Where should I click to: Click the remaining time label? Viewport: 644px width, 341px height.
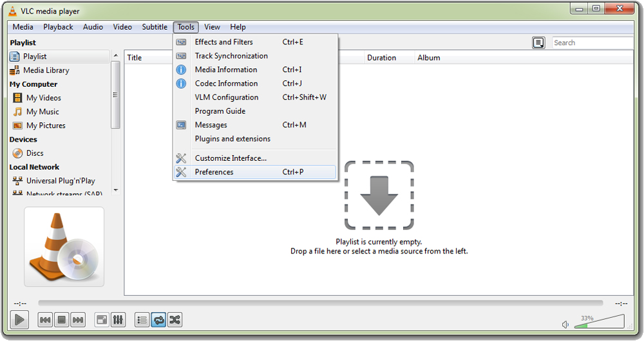pyautogui.click(x=621, y=304)
